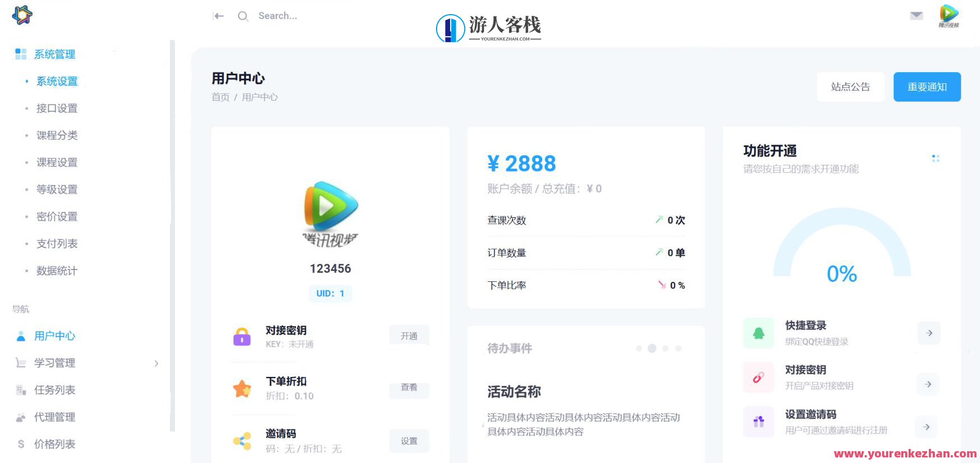
Task: Select first carousel dot in 待办事件
Action: tap(639, 348)
